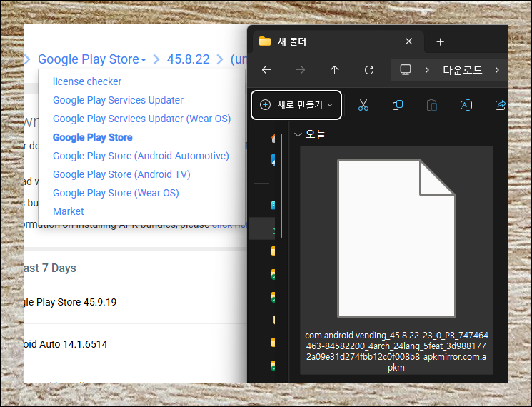Add a new File Explorer tab
Viewport: 532px width, 407px height.
tap(440, 41)
